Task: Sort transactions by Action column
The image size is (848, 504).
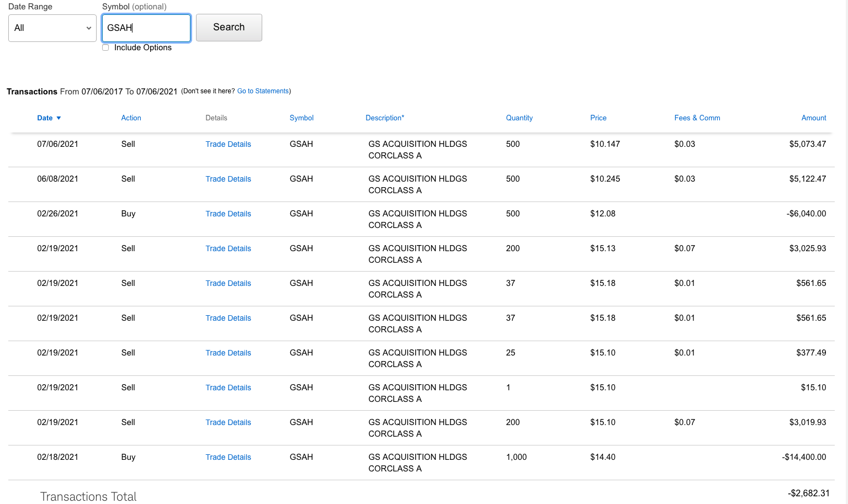Action: pos(131,118)
